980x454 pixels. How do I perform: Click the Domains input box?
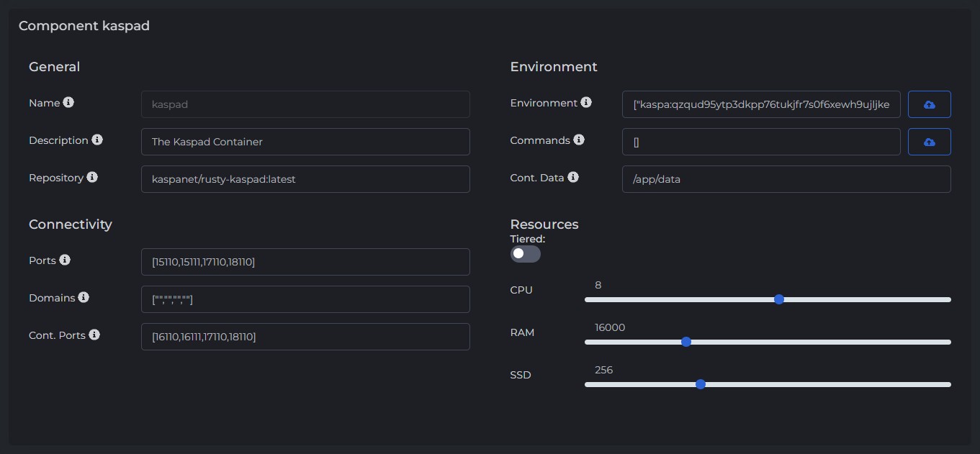coord(305,299)
